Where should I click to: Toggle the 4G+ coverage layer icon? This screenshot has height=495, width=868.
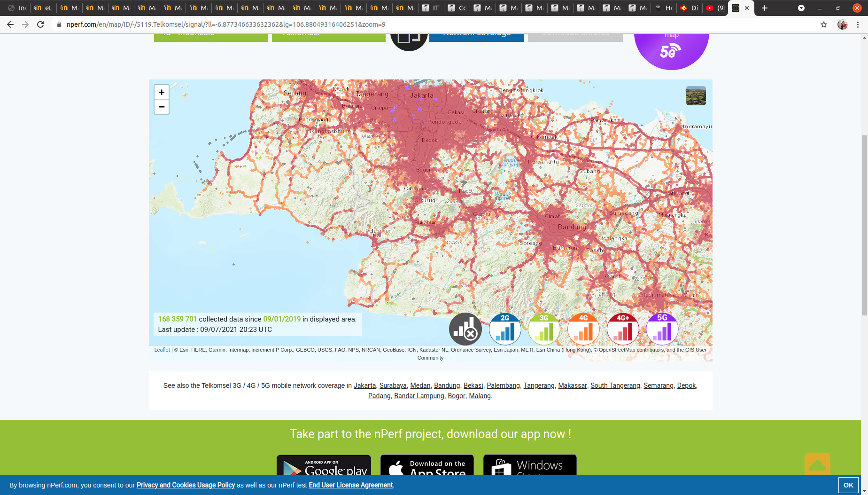(623, 329)
